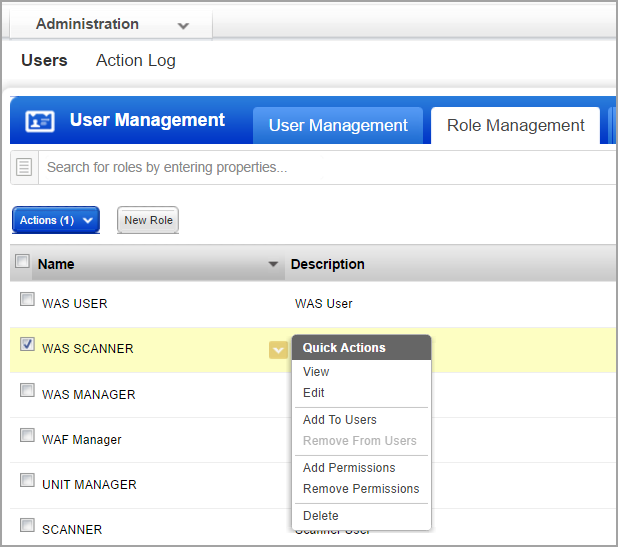Open the Actions (1) dropdown
The width and height of the screenshot is (618, 547).
click(x=56, y=220)
